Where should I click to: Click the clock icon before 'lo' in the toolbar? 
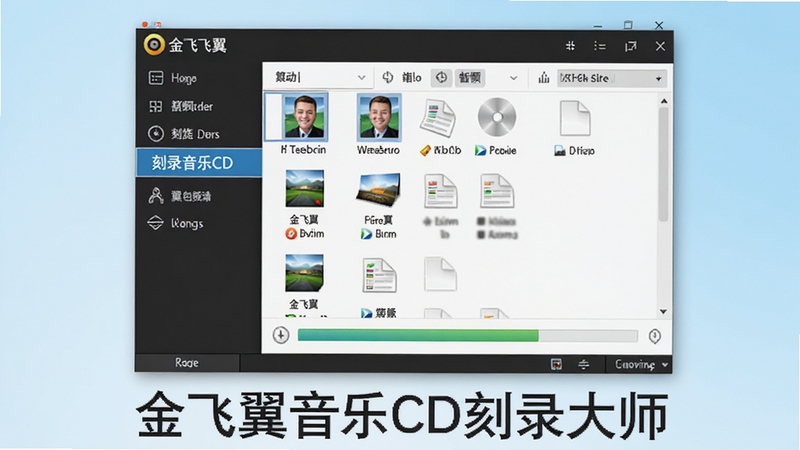coord(388,78)
